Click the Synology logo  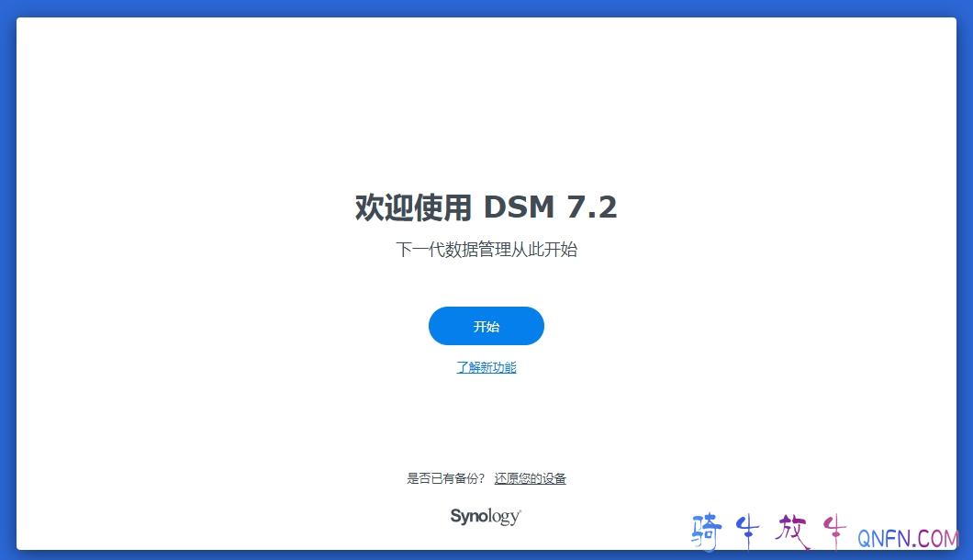[x=486, y=517]
